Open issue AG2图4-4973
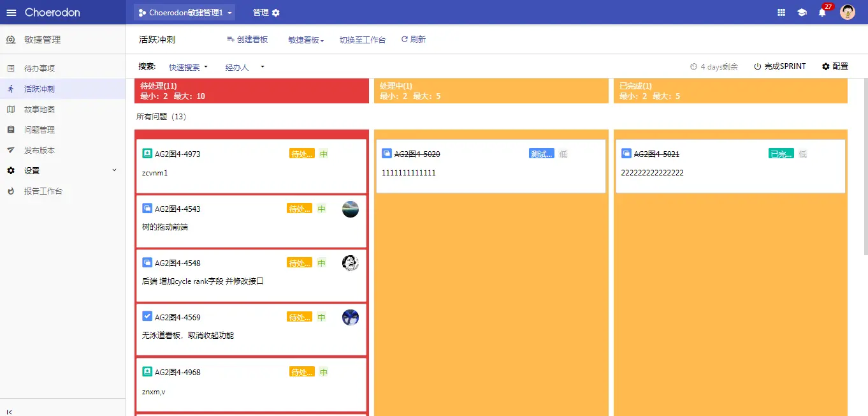 point(178,154)
